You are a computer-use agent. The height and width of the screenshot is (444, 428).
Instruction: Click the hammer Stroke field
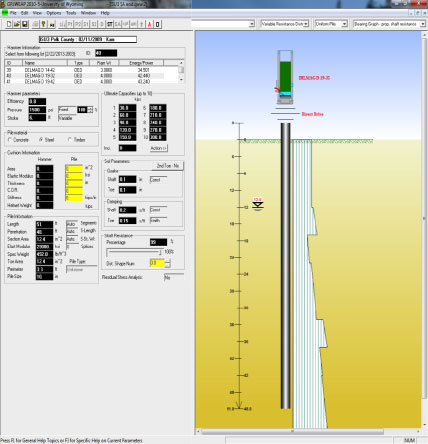[37, 118]
